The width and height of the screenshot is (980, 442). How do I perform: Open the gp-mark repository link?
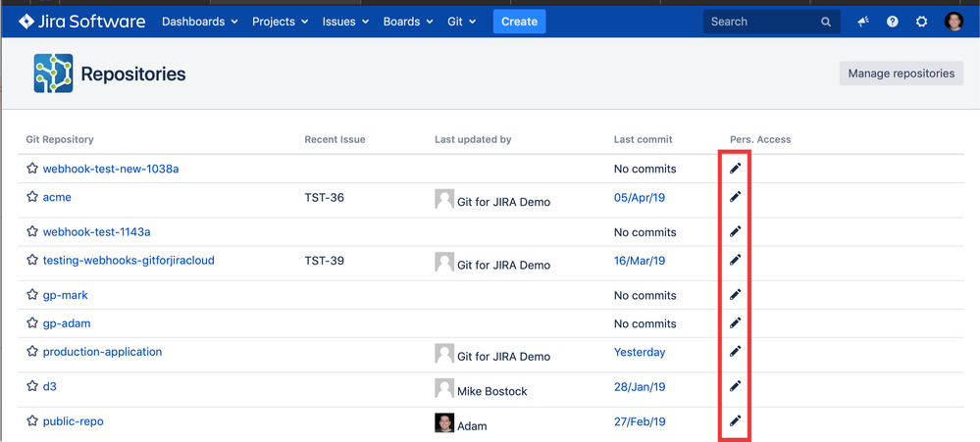[x=65, y=295]
